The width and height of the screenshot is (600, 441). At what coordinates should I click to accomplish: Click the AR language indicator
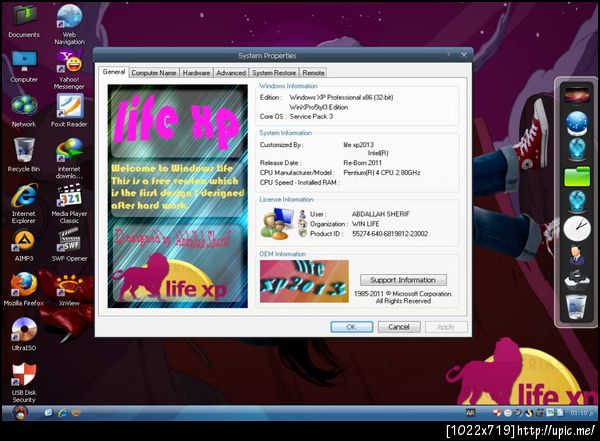click(x=470, y=413)
